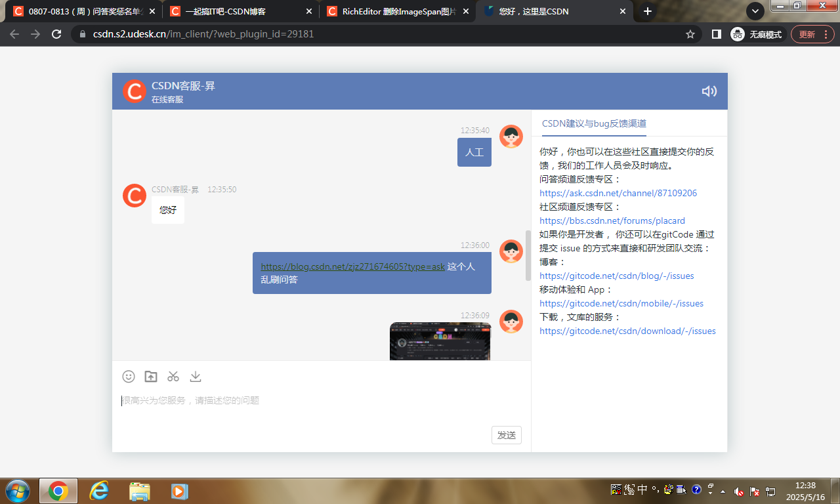The image size is (840, 504).
Task: Open the blog.csdn.net/zjz271674605 link in chat
Action: (x=352, y=266)
